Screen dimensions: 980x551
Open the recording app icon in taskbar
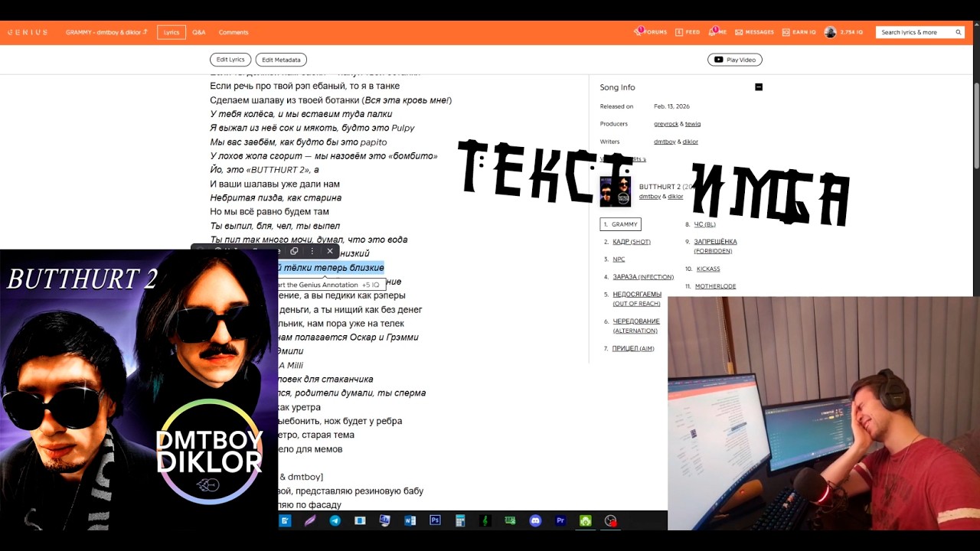[610, 520]
